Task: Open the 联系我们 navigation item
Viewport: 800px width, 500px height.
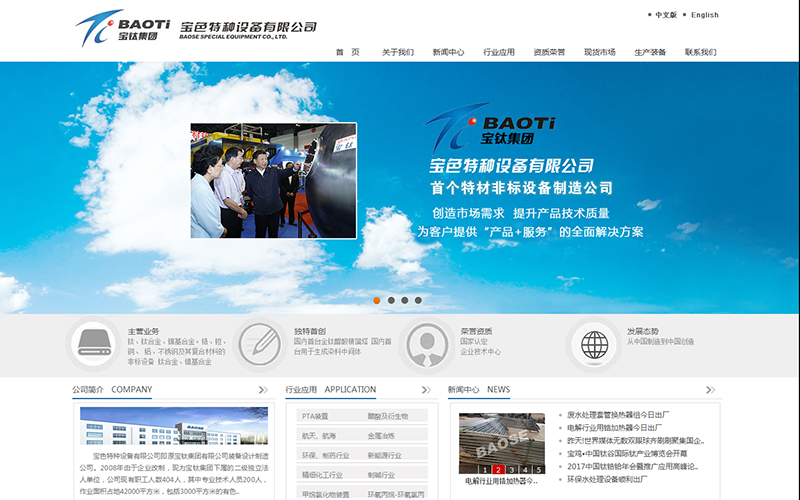Action: coord(701,52)
